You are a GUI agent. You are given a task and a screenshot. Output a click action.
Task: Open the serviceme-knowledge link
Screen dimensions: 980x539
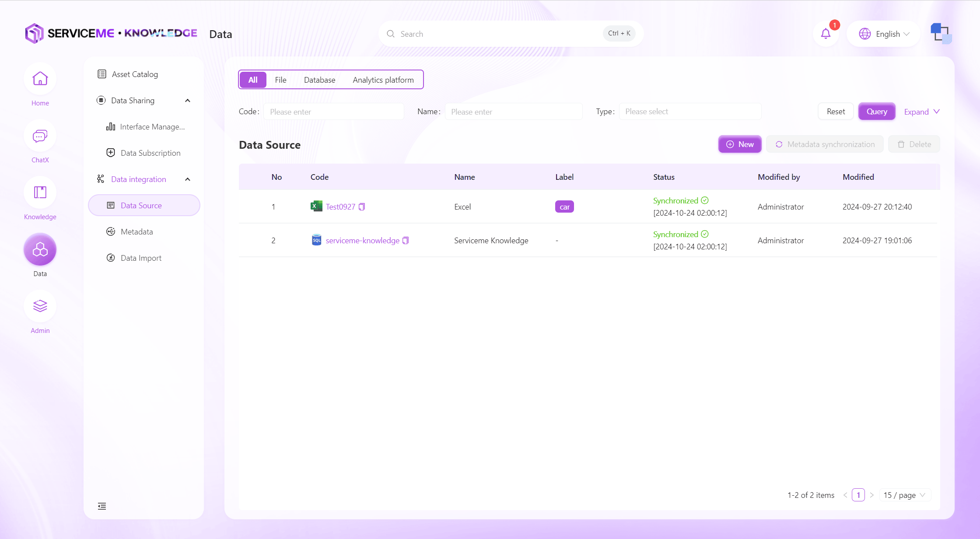[x=362, y=241]
